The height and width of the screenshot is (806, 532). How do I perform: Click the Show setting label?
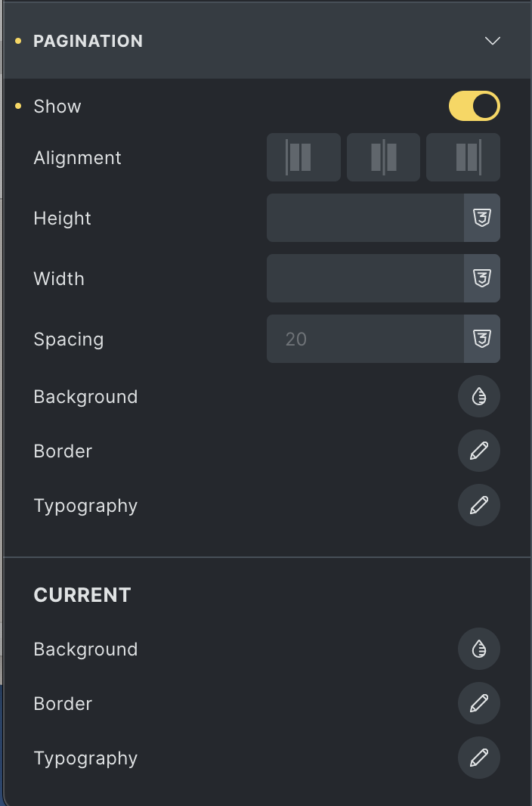[x=57, y=107]
